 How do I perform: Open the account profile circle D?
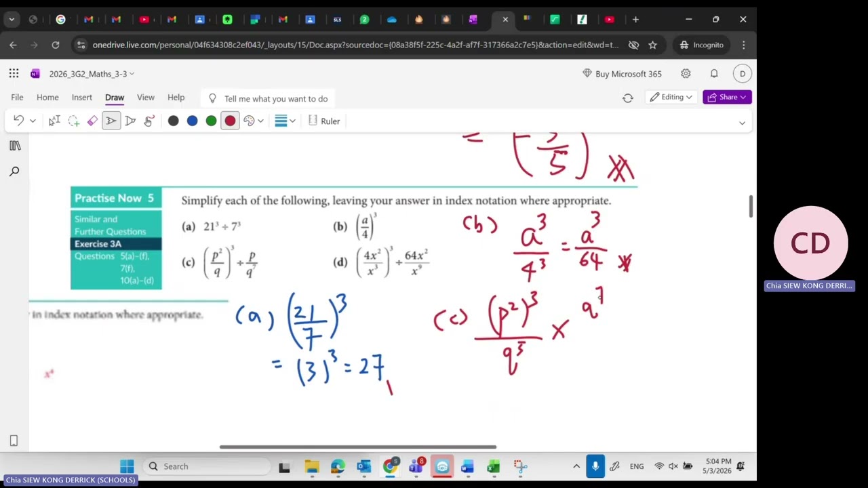pyautogui.click(x=743, y=74)
